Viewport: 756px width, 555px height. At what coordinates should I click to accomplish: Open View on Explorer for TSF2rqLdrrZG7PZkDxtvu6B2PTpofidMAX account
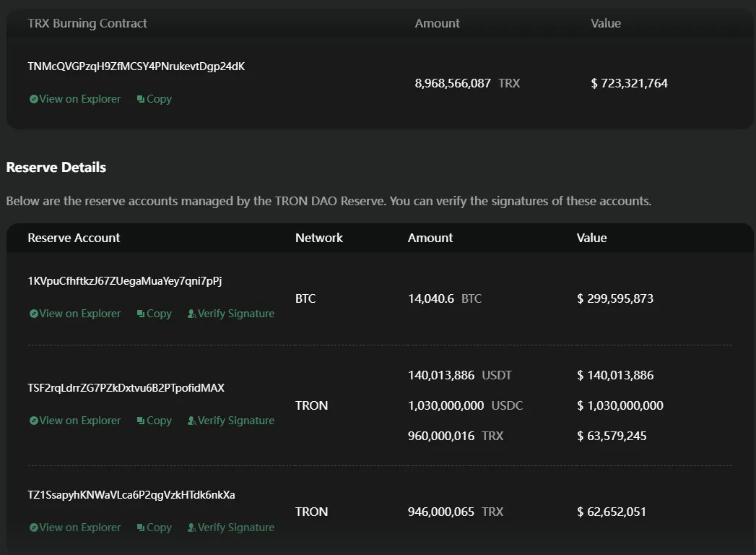point(74,421)
